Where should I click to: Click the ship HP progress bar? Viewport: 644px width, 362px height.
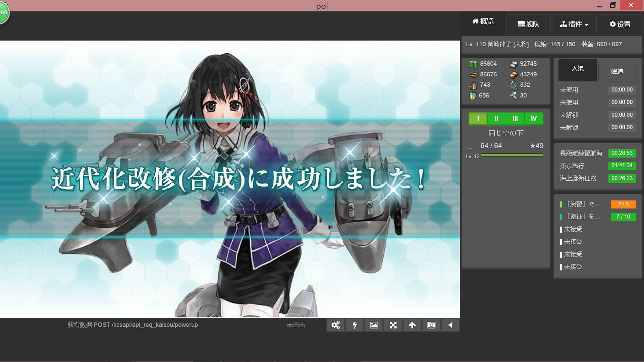(512, 155)
